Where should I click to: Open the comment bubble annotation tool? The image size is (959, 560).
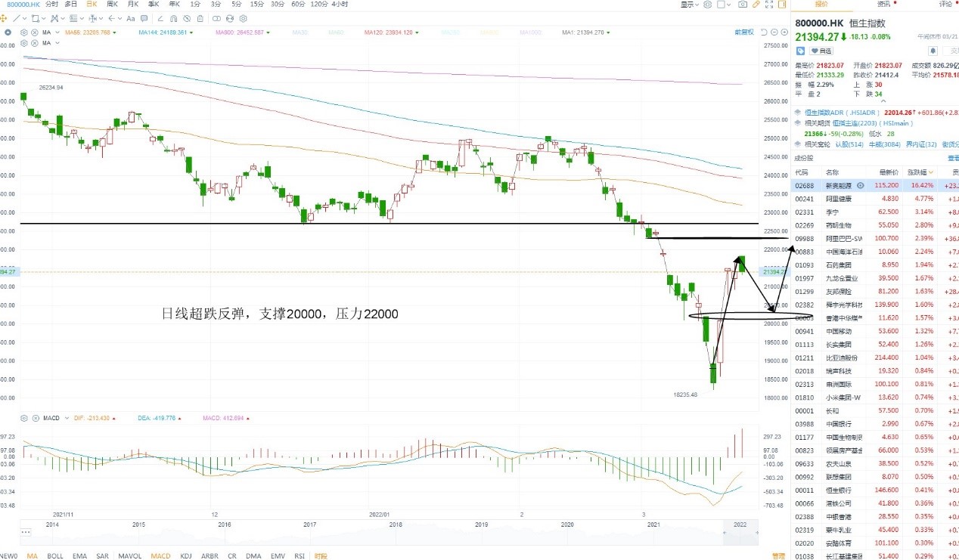144,18
